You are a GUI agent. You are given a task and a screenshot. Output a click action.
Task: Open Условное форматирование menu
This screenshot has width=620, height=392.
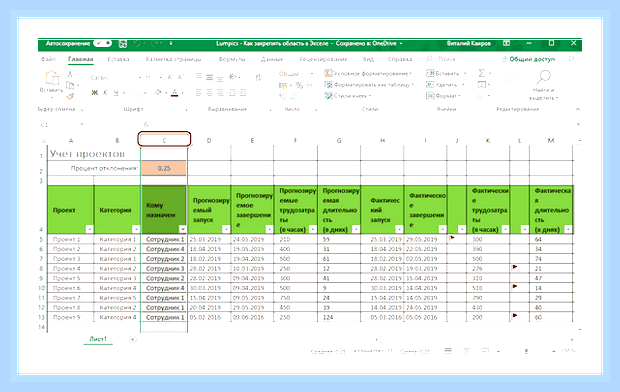click(x=368, y=73)
